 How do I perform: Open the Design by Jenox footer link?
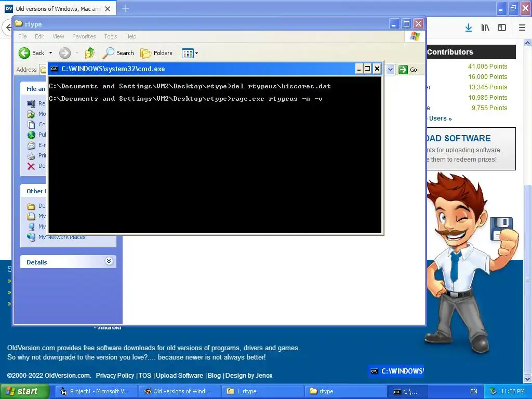pos(249,376)
